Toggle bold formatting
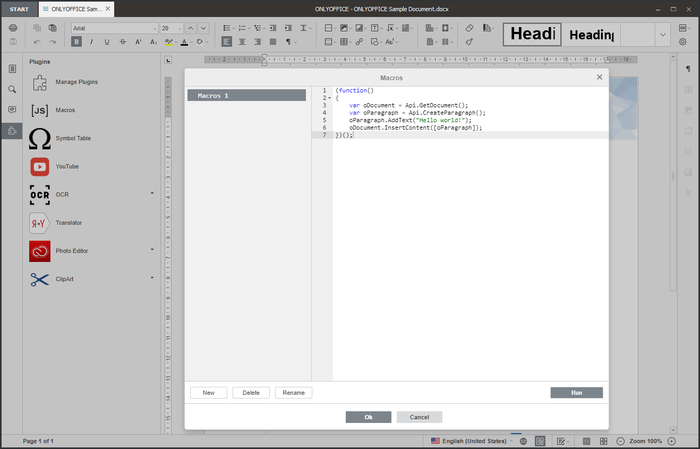The image size is (700, 449). click(x=77, y=42)
